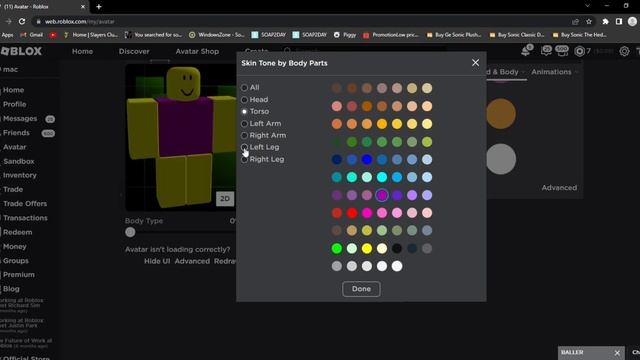Open the browser profile avatar icon
The width and height of the screenshot is (640, 360).
click(x=632, y=22)
